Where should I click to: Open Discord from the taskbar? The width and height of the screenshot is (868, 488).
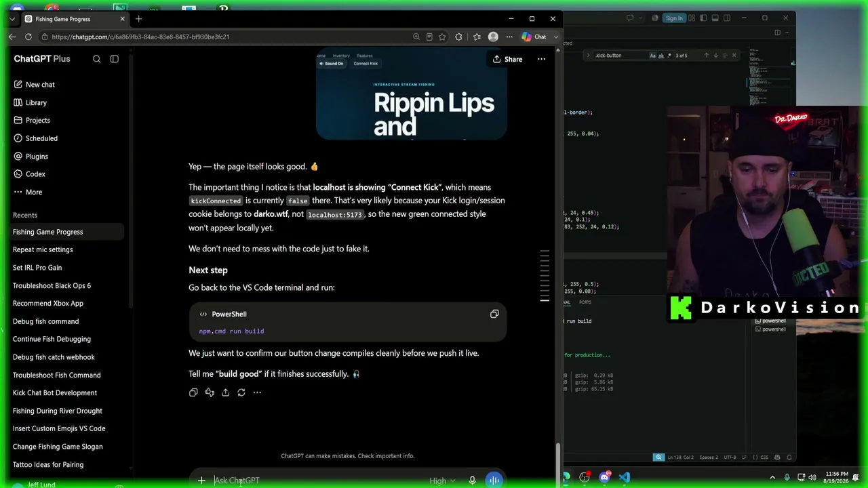pyautogui.click(x=605, y=478)
